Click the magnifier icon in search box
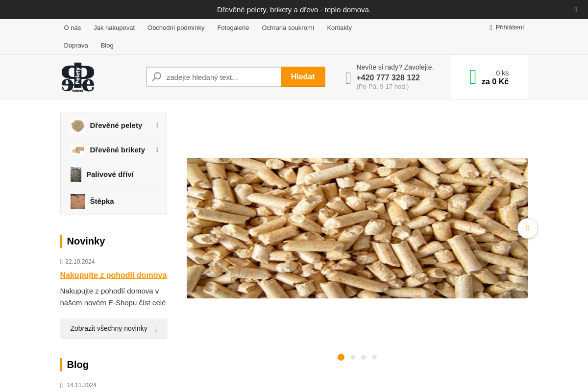Image resolution: width=588 pixels, height=392 pixels. click(157, 77)
